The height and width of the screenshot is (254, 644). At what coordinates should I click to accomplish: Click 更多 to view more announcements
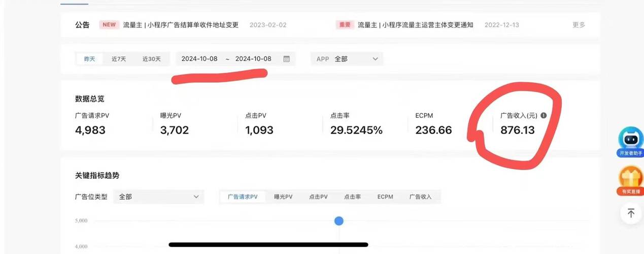pyautogui.click(x=579, y=24)
